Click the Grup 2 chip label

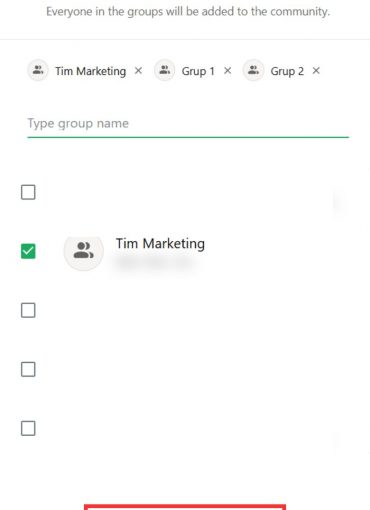tap(287, 71)
